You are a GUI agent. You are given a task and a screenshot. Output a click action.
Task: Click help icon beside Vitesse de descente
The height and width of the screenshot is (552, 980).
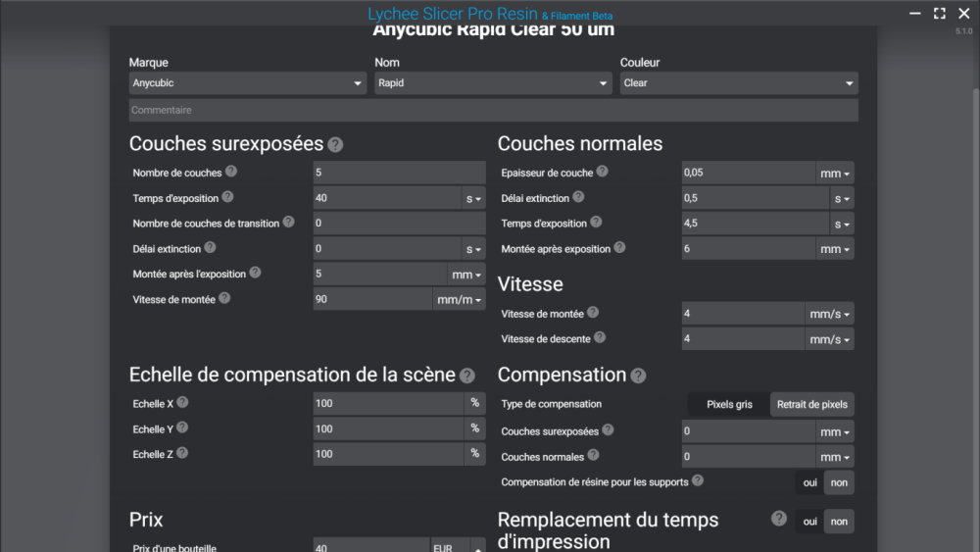coord(599,337)
